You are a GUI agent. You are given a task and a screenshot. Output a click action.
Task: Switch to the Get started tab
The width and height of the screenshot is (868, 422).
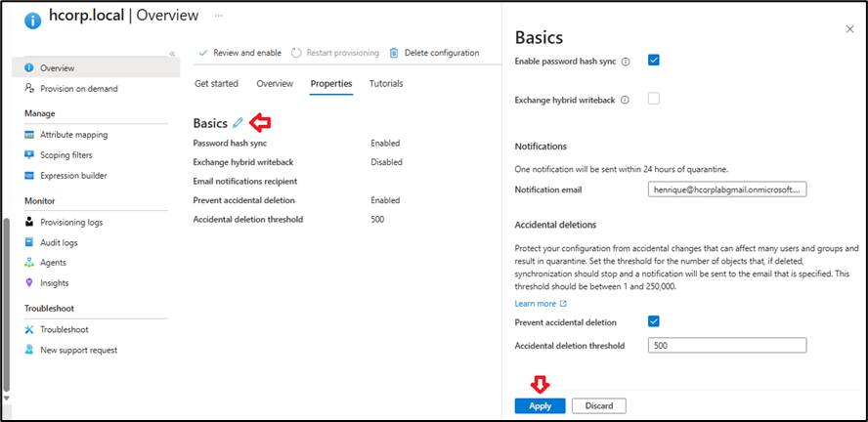click(x=216, y=84)
